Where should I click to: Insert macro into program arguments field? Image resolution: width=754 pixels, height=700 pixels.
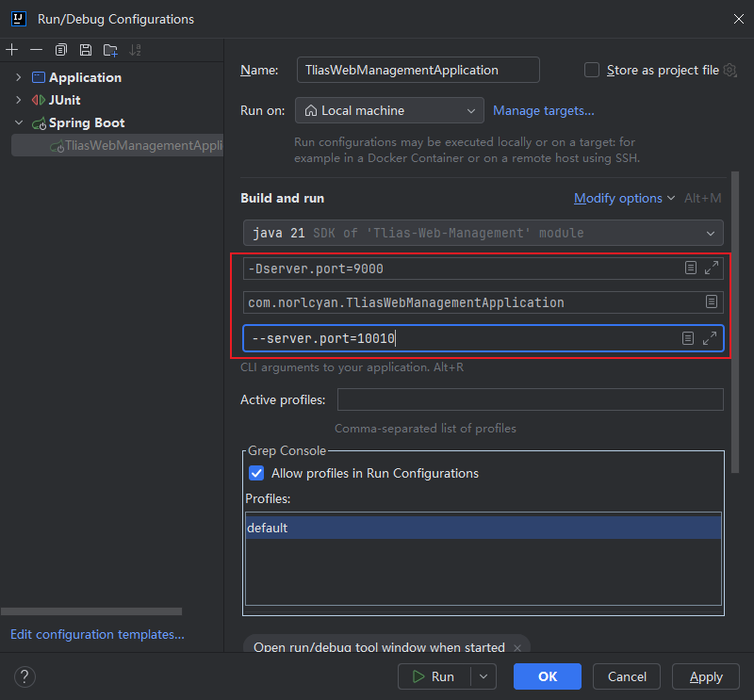(688, 338)
